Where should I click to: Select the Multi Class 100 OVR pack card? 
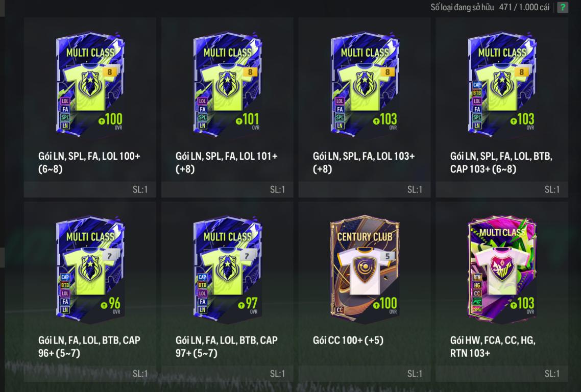point(90,85)
